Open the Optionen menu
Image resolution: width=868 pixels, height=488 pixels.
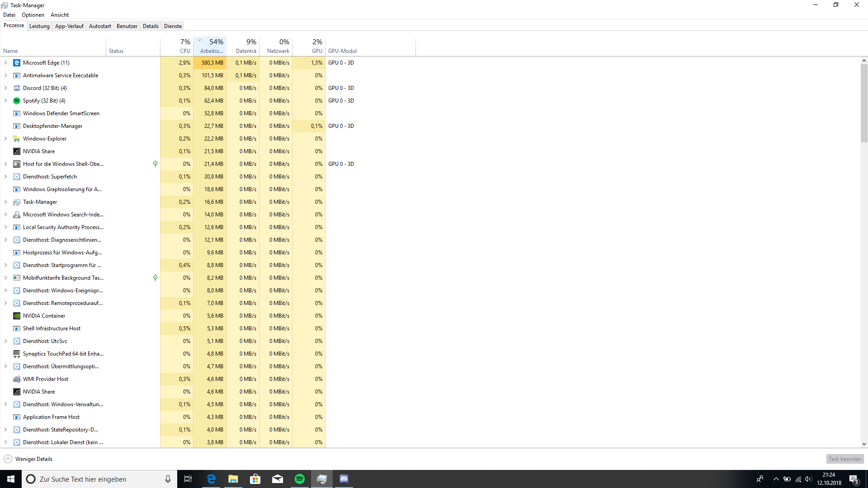click(x=33, y=15)
